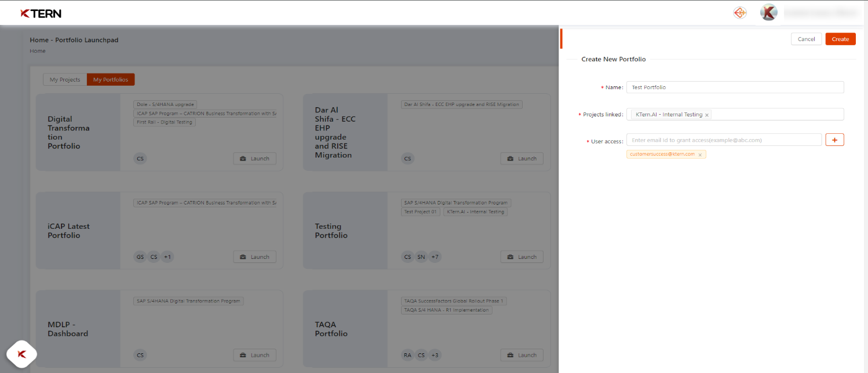Switch to My Projects tab
This screenshot has width=868, height=373.
[x=65, y=79]
